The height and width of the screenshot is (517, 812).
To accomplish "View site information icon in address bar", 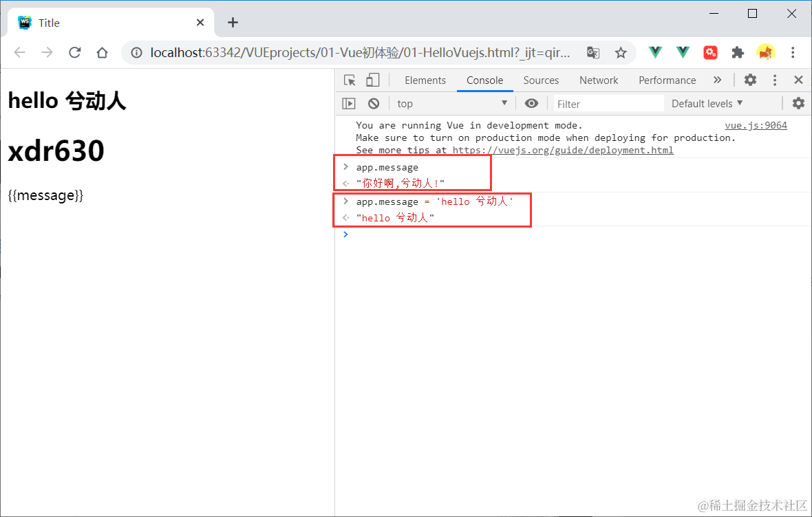I will pos(136,53).
